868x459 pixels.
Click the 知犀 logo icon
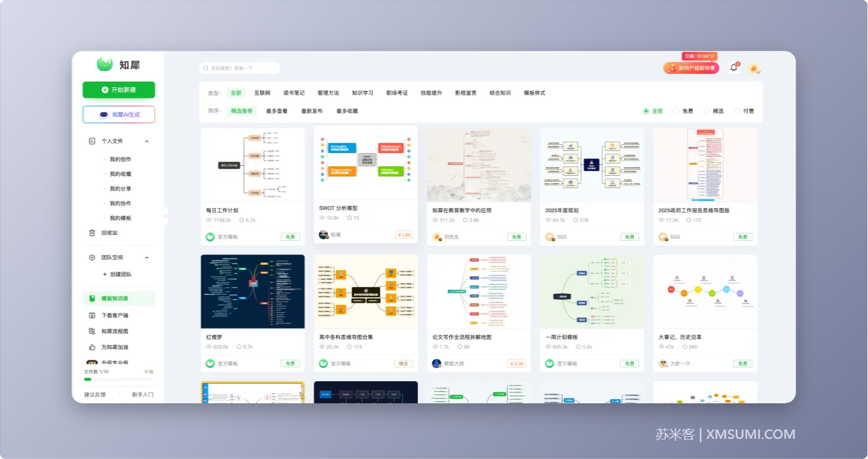pos(105,64)
